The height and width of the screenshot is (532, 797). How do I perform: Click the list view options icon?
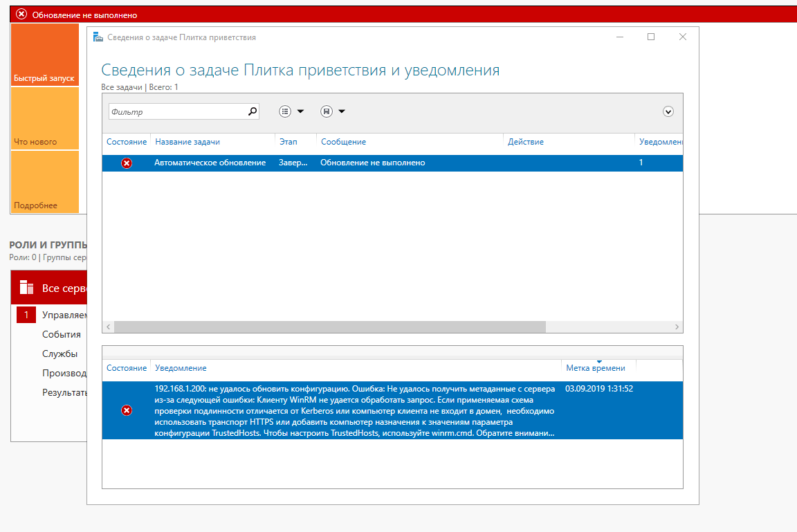coord(285,111)
